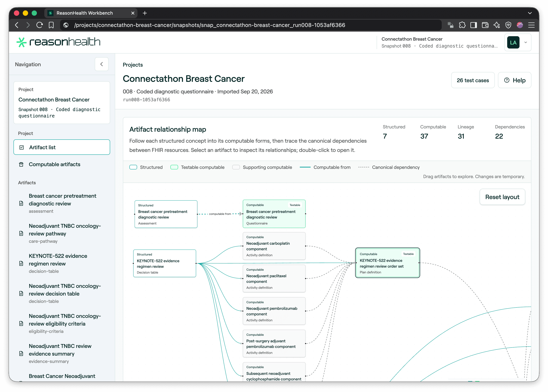Viewport: 548px width, 392px height.
Task: Select the KEYNOTE-522 Decision table structured node
Action: tap(165, 263)
